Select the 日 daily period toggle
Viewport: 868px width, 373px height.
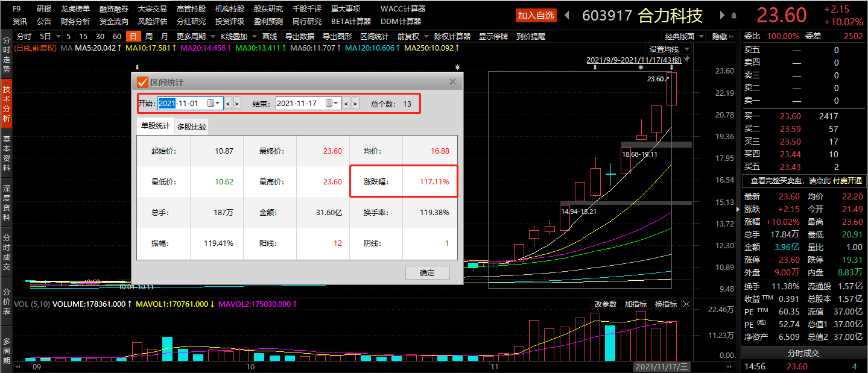[x=132, y=37]
